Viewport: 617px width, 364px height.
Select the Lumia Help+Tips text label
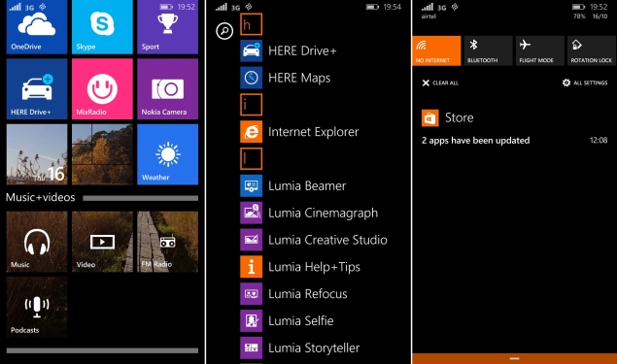click(x=314, y=267)
